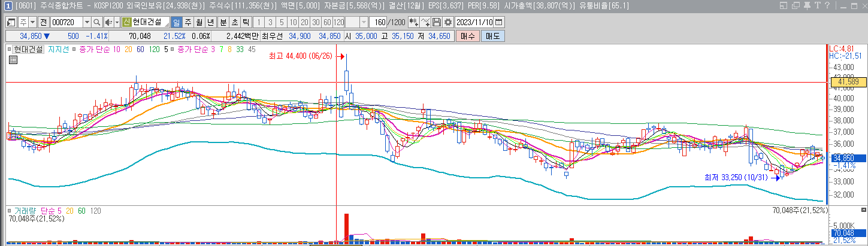The image size is (868, 246).
Task: Select the 60 interval button
Action: tap(327, 22)
